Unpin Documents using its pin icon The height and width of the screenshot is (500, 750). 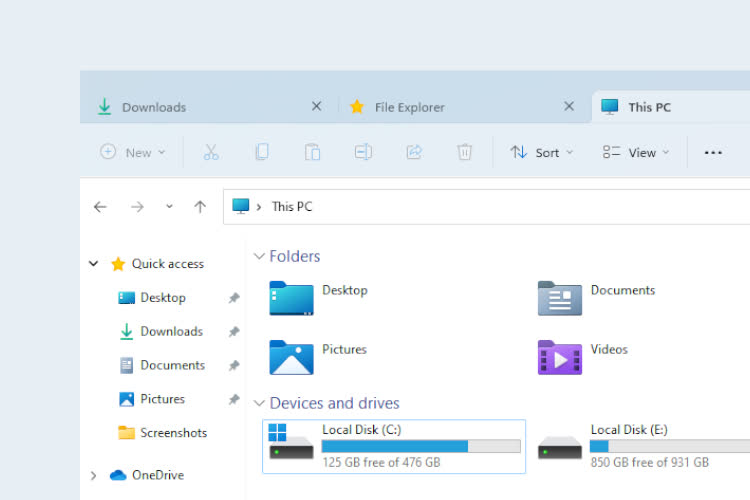tap(234, 366)
